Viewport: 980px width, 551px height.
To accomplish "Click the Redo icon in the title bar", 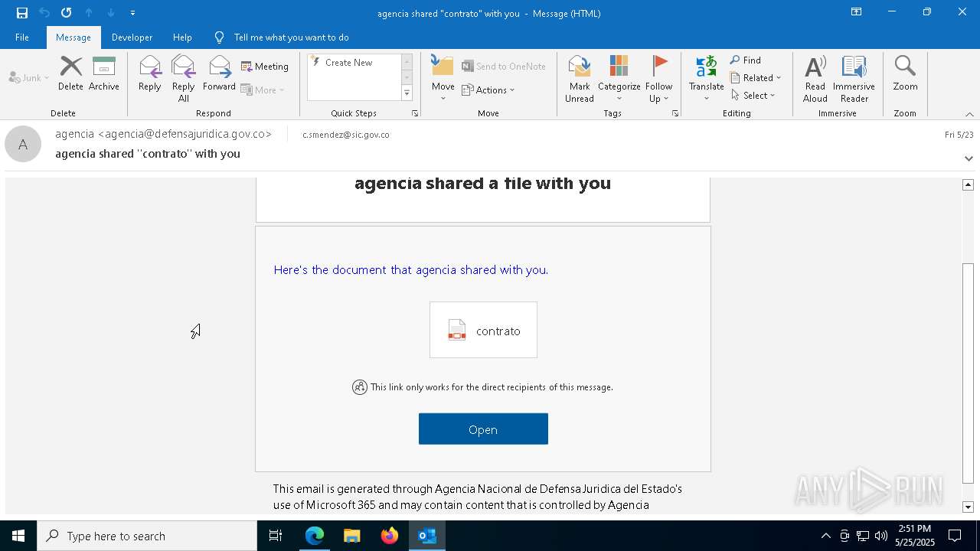I will pyautogui.click(x=67, y=13).
